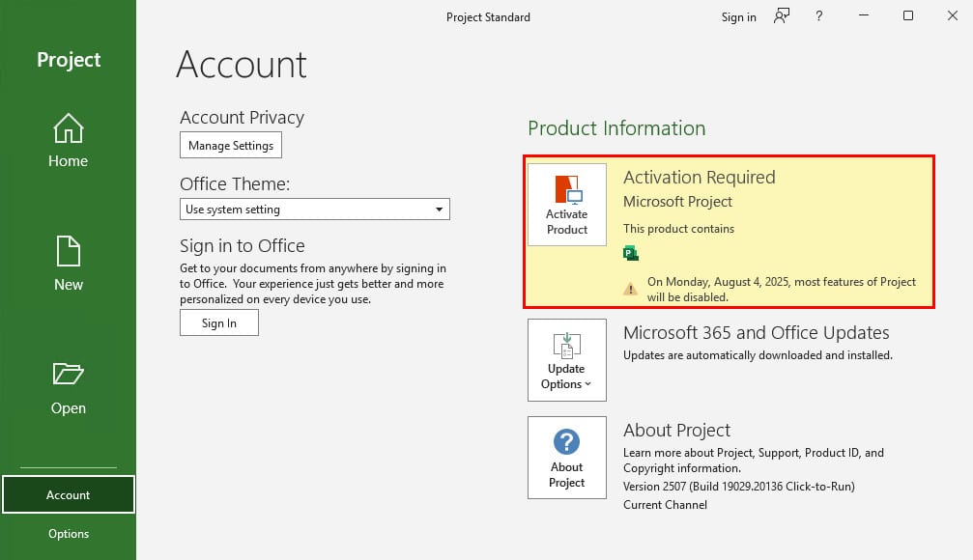Click the Microsoft Project product name
Image resolution: width=973 pixels, height=560 pixels.
pos(677,202)
